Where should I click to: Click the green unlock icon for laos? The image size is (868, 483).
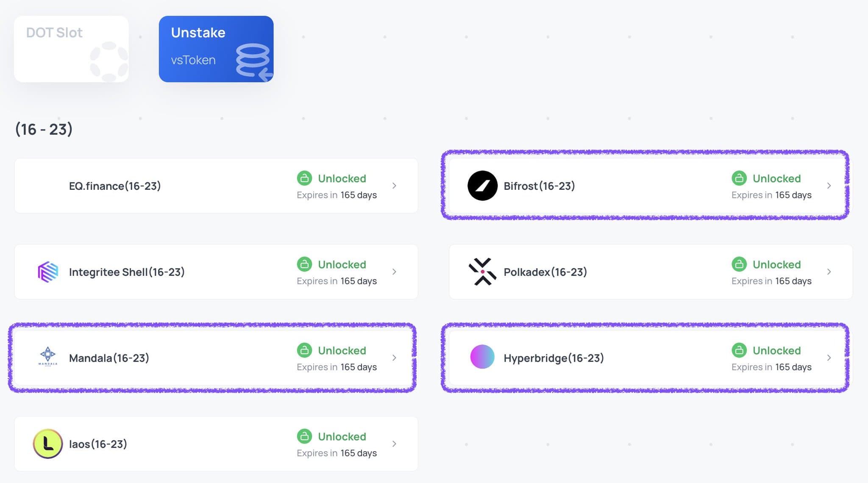click(x=304, y=436)
